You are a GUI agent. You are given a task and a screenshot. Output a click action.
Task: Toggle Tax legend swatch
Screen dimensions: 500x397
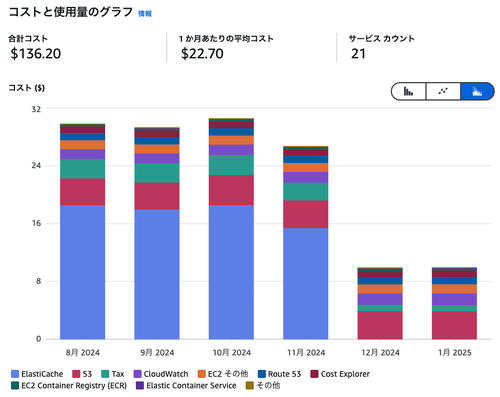pos(105,374)
